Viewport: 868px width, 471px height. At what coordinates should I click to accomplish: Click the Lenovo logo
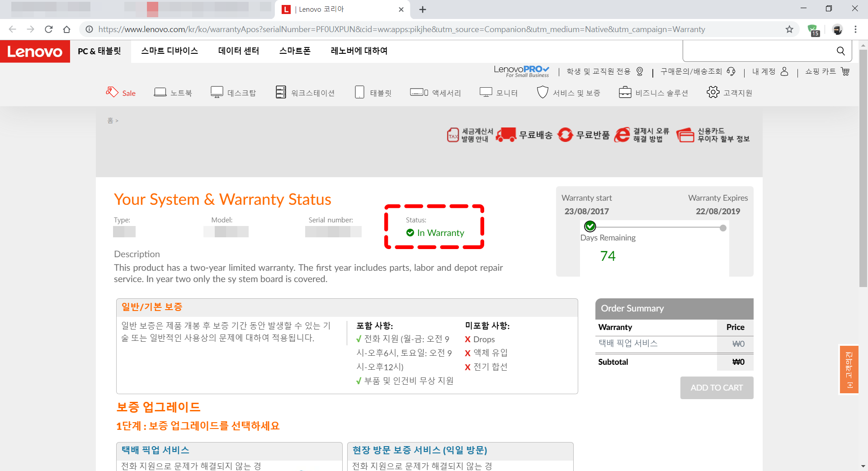click(x=35, y=52)
